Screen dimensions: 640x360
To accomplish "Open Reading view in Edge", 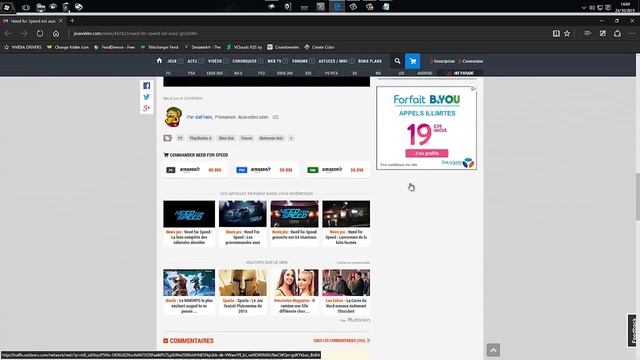I will (x=556, y=33).
